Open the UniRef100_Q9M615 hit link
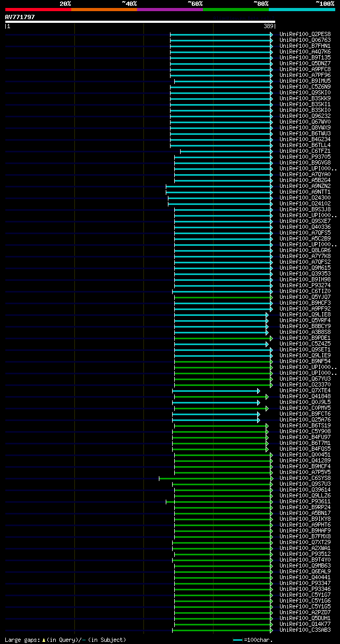The image size is (340, 644). pyautogui.click(x=305, y=268)
